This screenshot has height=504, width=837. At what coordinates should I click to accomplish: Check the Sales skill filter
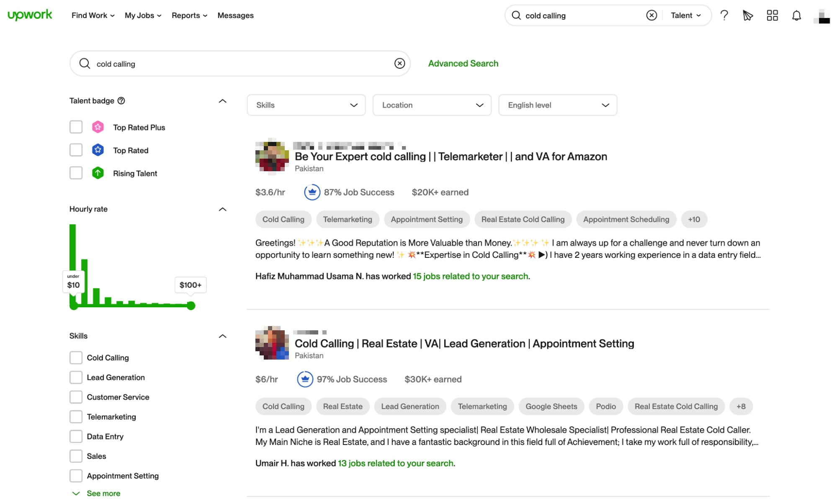click(x=76, y=456)
